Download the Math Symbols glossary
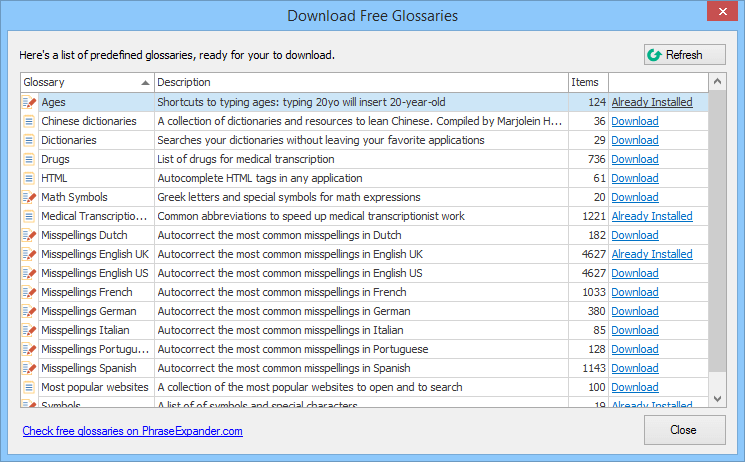This screenshot has height=462, width=745. (x=635, y=197)
